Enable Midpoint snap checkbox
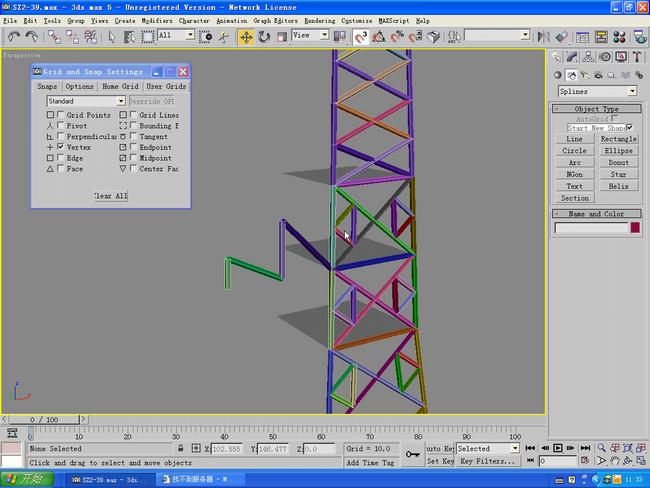650x488 pixels. pos(133,158)
